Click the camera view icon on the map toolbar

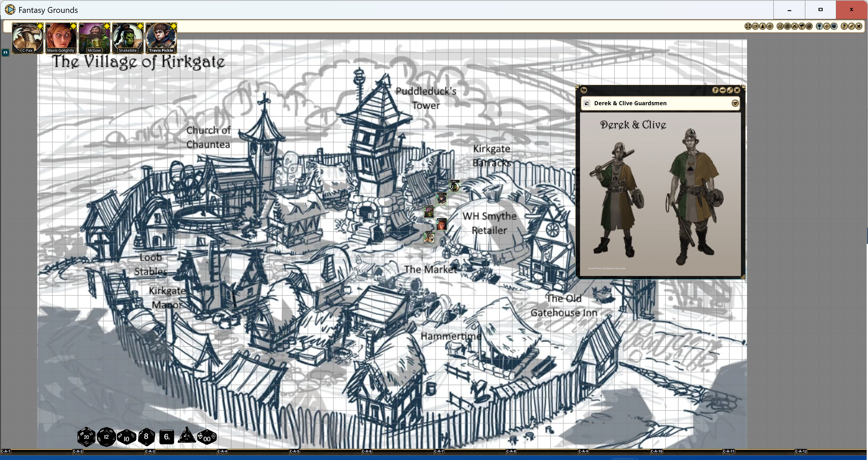coord(755,26)
